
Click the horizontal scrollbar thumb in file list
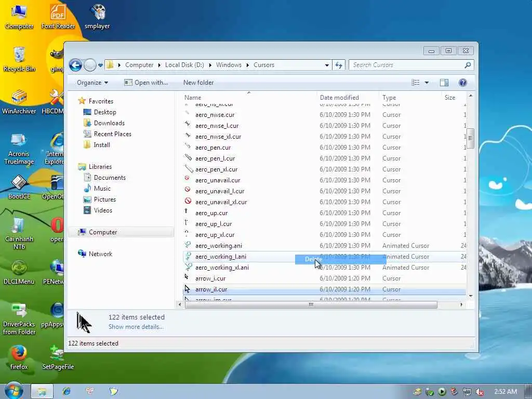pos(311,304)
